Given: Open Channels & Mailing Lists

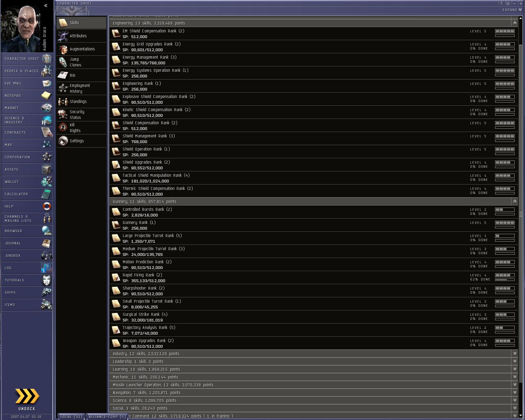Looking at the screenshot, I should (27, 219).
